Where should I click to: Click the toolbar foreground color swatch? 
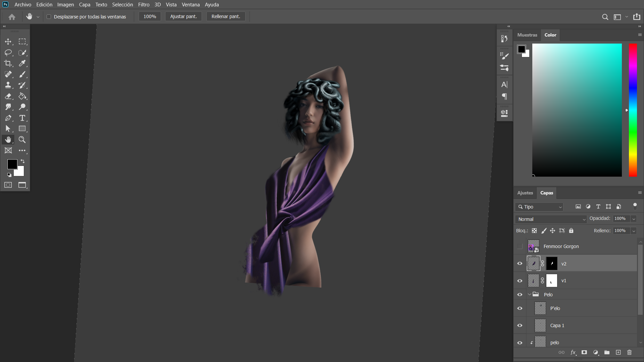click(12, 164)
